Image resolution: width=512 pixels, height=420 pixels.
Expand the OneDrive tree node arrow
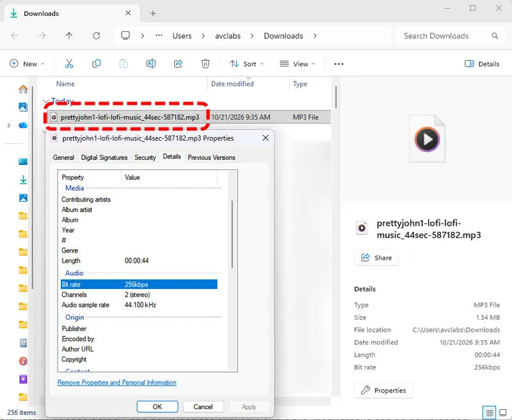tap(9, 125)
